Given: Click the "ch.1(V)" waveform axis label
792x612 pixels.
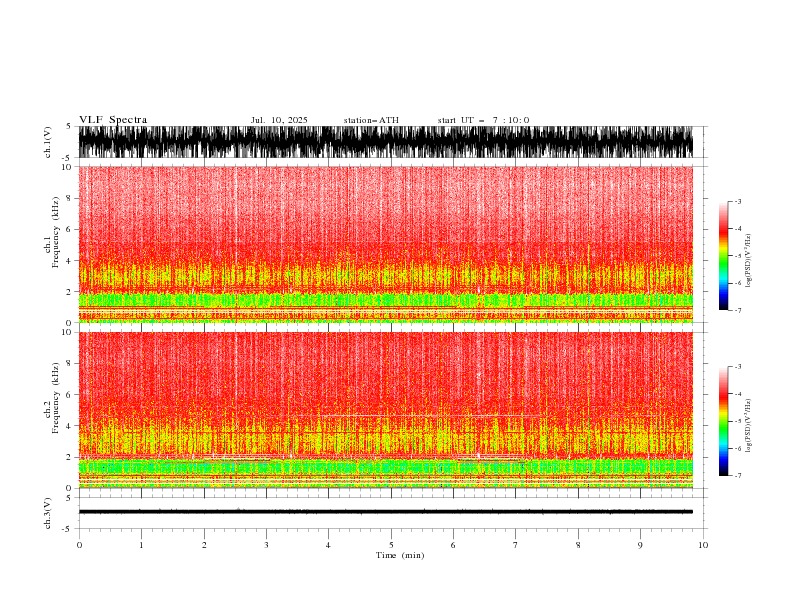Looking at the screenshot, I should point(48,142).
